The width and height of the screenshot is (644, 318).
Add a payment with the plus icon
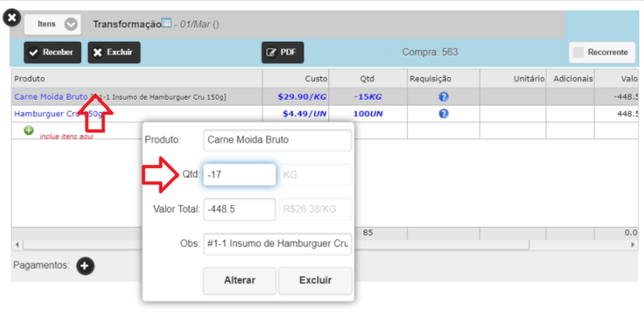[85, 266]
